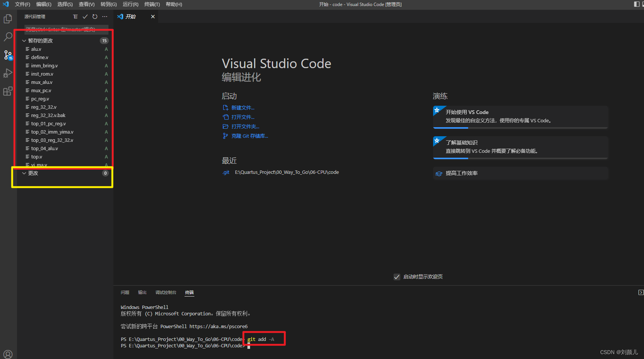Open the source control more actions ellipsis
This screenshot has height=359, width=644.
tap(105, 17)
